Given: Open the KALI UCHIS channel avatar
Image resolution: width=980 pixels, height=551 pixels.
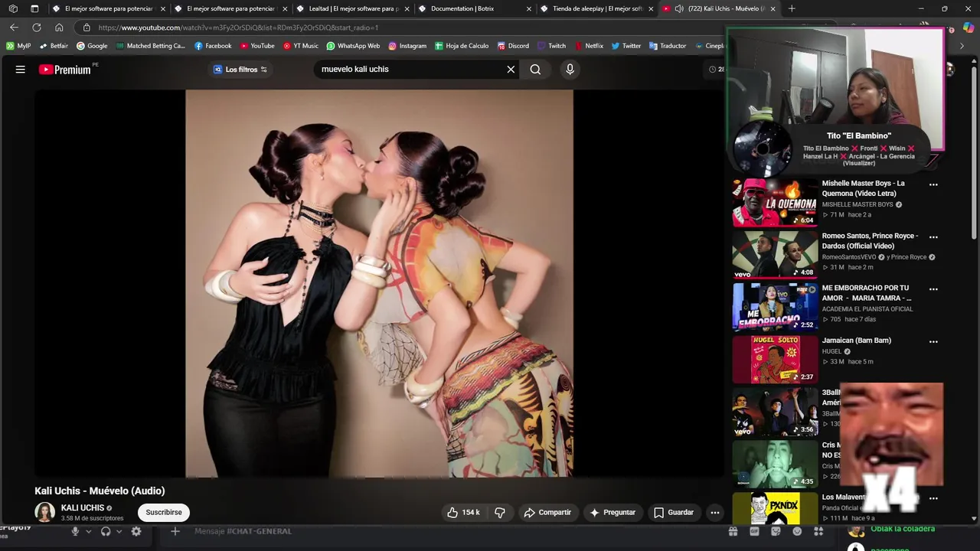Looking at the screenshot, I should pos(45,512).
